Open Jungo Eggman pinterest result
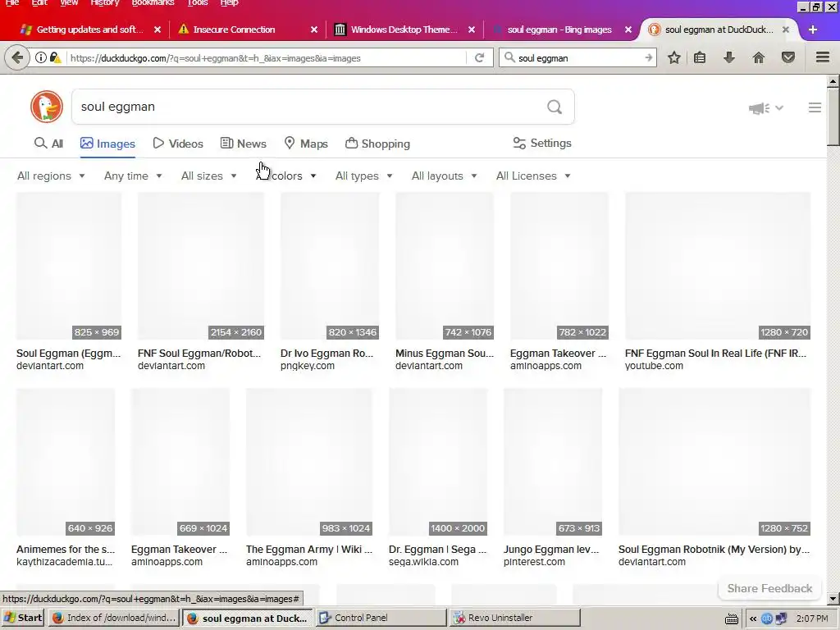This screenshot has height=630, width=840. (x=551, y=549)
